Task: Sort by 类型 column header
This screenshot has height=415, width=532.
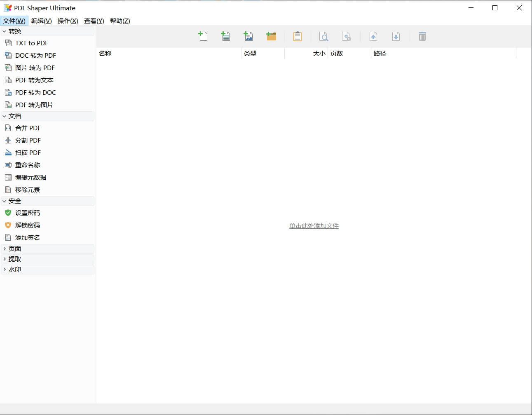Action: pyautogui.click(x=263, y=54)
